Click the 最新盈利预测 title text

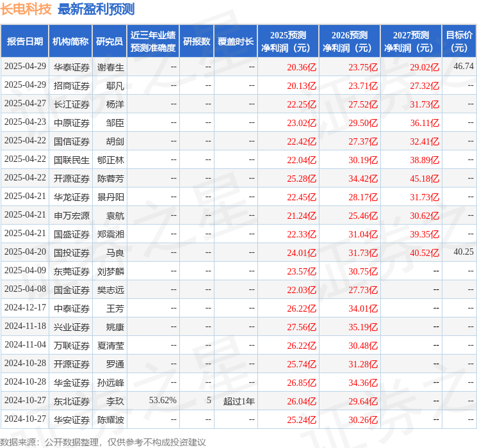pyautogui.click(x=96, y=9)
